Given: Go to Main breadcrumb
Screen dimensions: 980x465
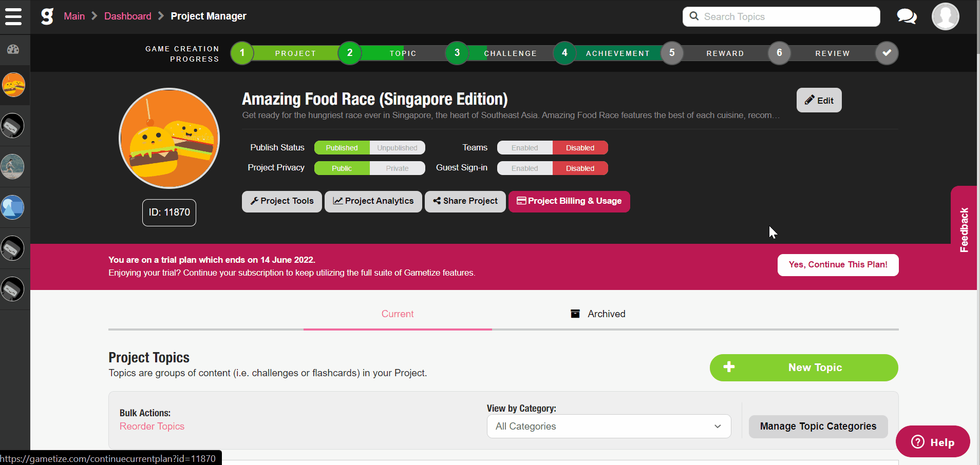Looking at the screenshot, I should pos(74,16).
